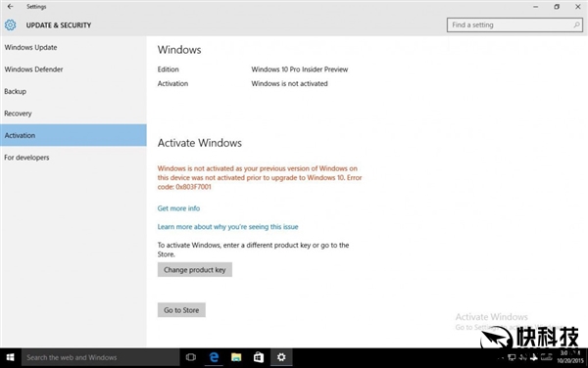Select the Activation sidebar item
The width and height of the screenshot is (588, 368).
coord(73,135)
